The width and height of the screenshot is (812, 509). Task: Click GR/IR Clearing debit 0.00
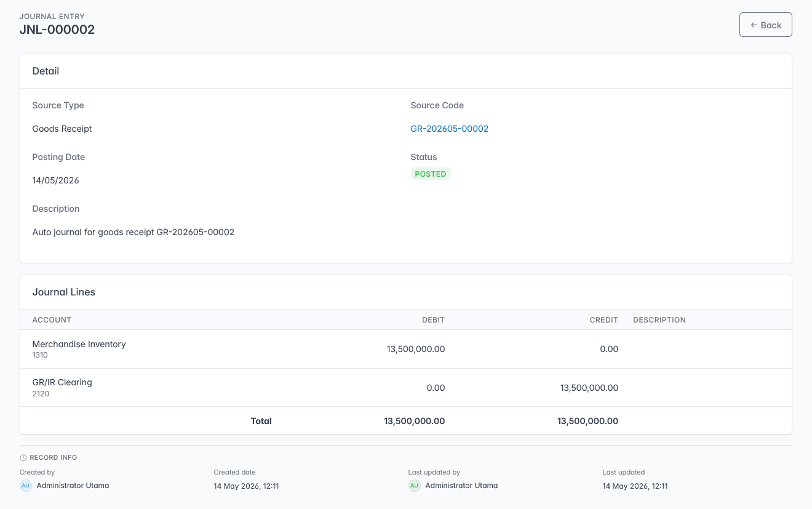pyautogui.click(x=436, y=388)
